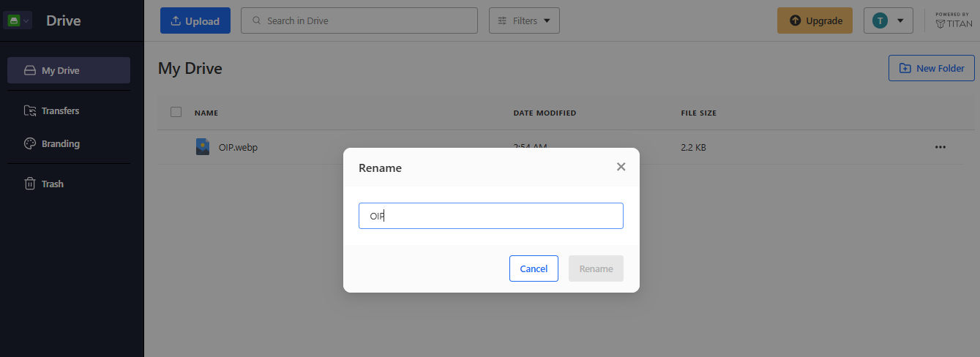Confirm with the grey Rename button
This screenshot has height=357, width=980.
[596, 268]
